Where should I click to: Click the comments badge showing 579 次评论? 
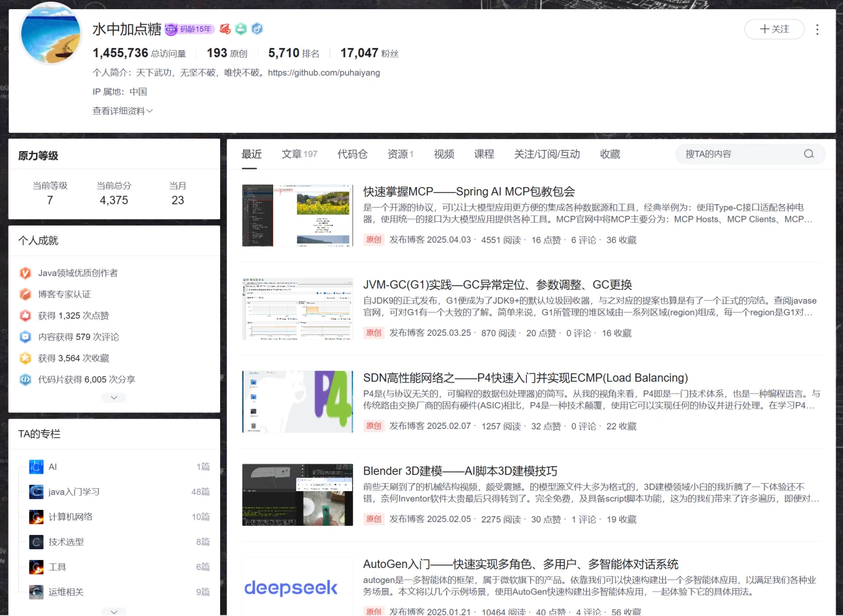(x=25, y=337)
